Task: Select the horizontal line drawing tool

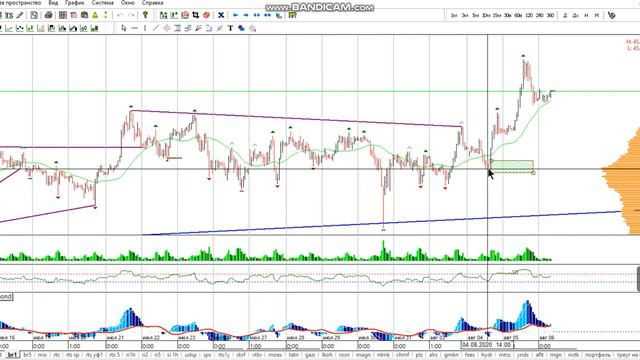Action: 134,28
